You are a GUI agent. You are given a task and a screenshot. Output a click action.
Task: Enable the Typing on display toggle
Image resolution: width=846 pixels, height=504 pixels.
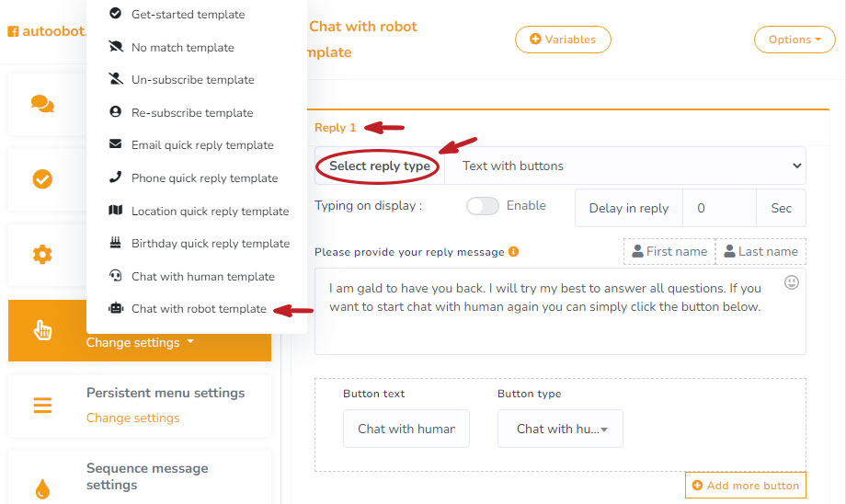point(482,206)
